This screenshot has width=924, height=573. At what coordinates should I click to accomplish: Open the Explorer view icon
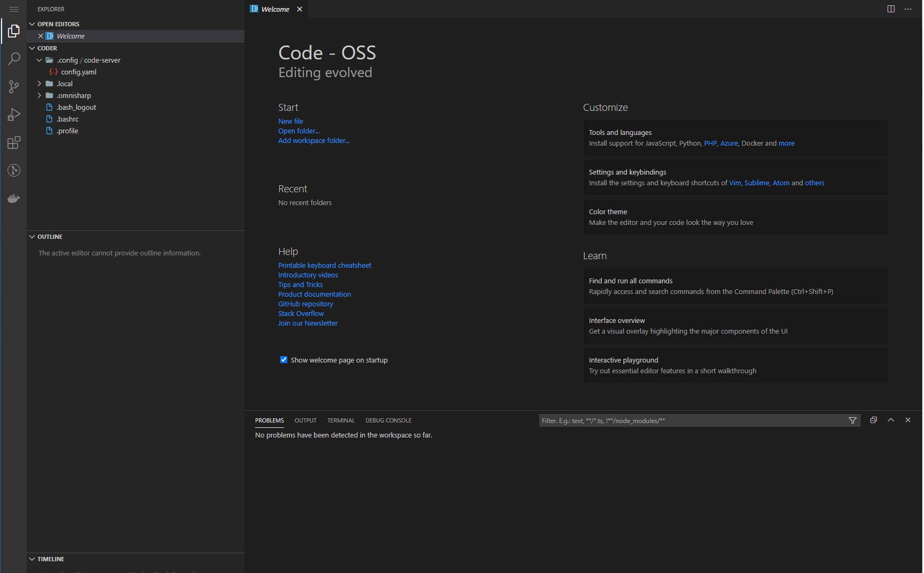coord(14,32)
